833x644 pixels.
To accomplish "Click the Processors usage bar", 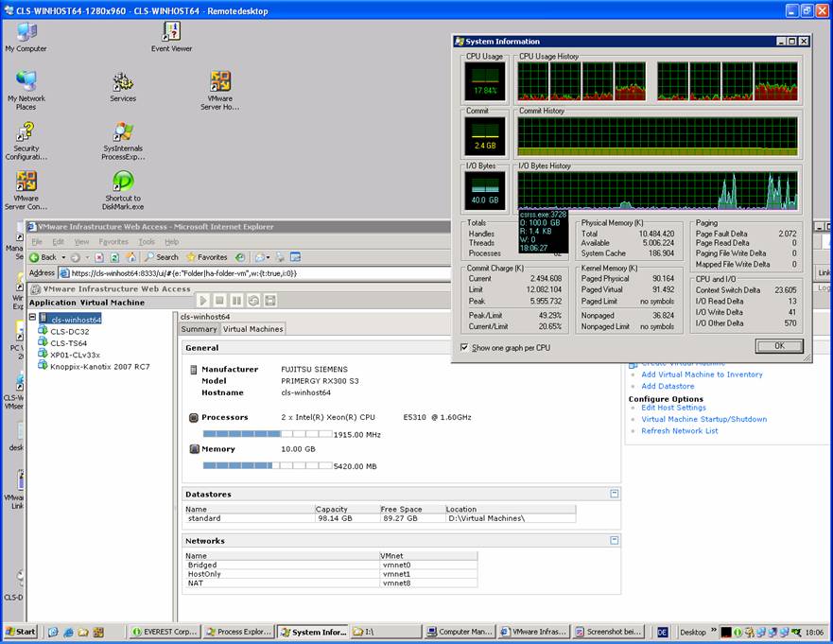I will tap(268, 434).
